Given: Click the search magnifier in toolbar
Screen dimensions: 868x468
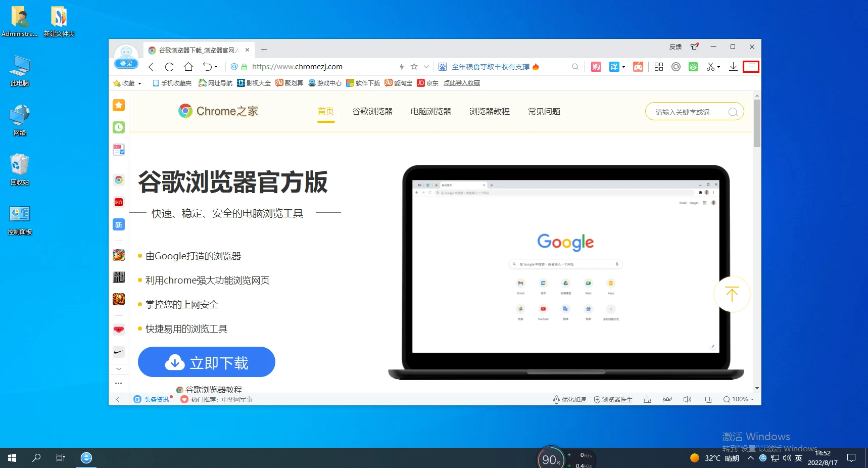Looking at the screenshot, I should 575,67.
